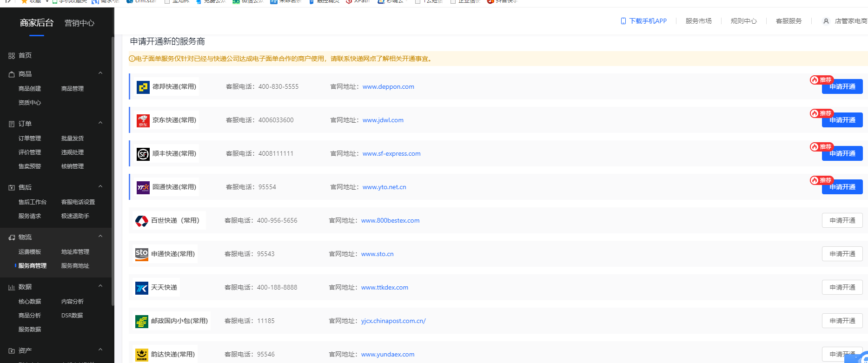Click the 数据 chart icon in sidebar
This screenshot has height=363, width=868.
tap(12, 287)
